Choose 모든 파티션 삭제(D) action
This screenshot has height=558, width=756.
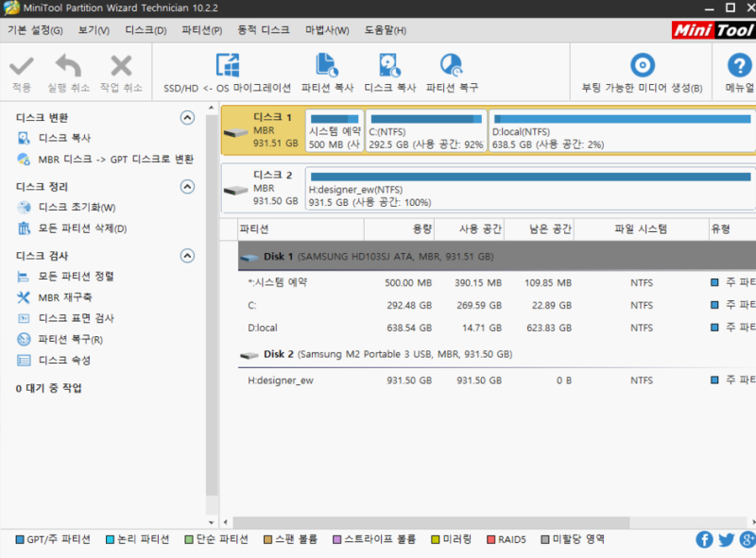[x=82, y=228]
